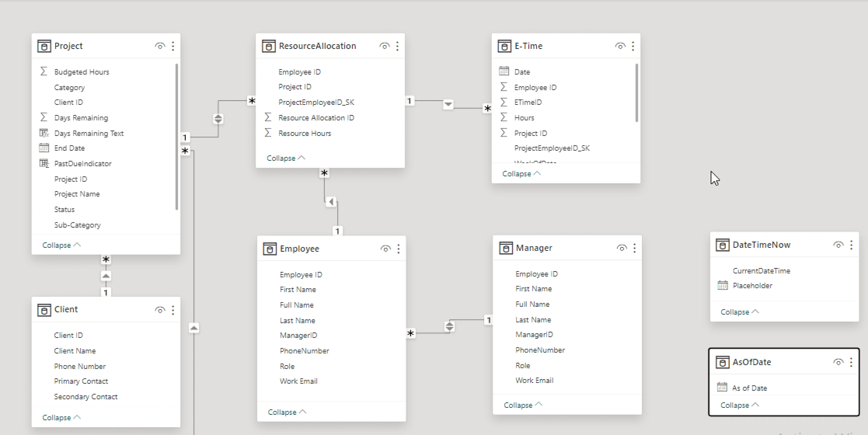Select Placeholder field in DateTimeNow
This screenshot has height=435, width=868.
pos(752,285)
